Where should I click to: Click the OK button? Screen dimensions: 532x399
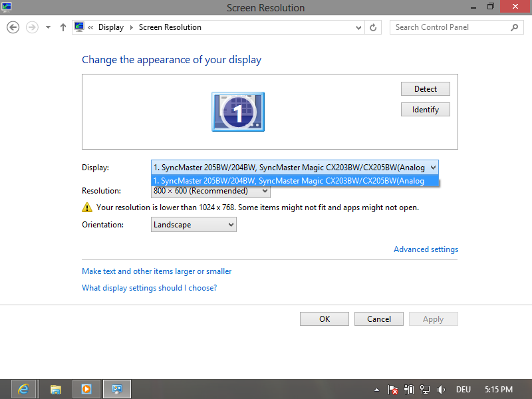coord(325,319)
